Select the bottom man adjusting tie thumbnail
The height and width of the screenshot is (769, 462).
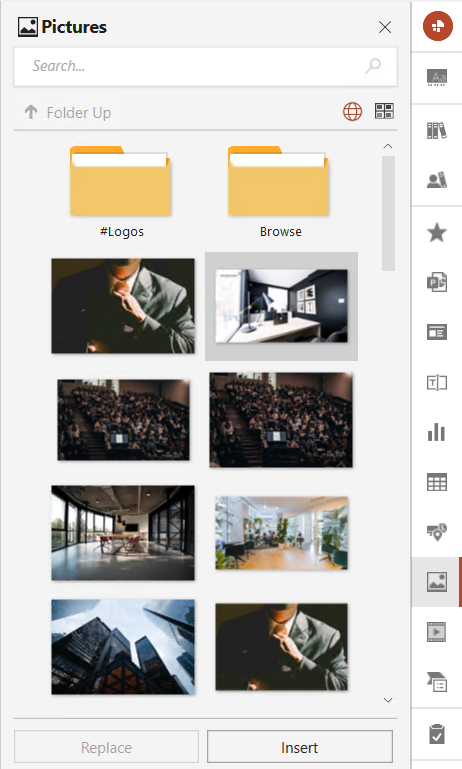282,647
